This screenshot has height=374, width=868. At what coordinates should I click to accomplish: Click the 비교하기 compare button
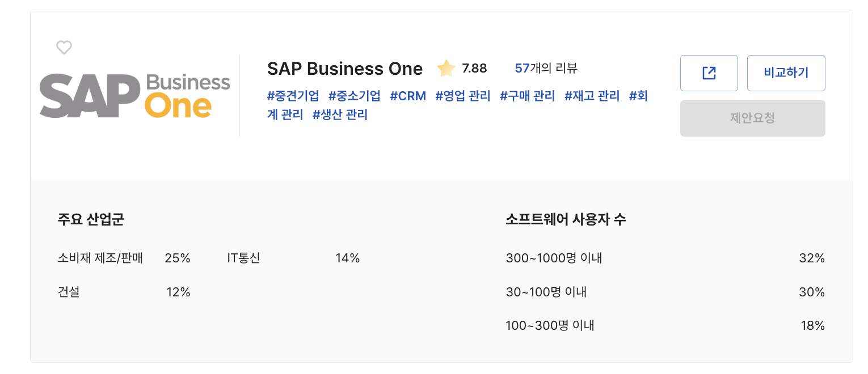pos(786,73)
